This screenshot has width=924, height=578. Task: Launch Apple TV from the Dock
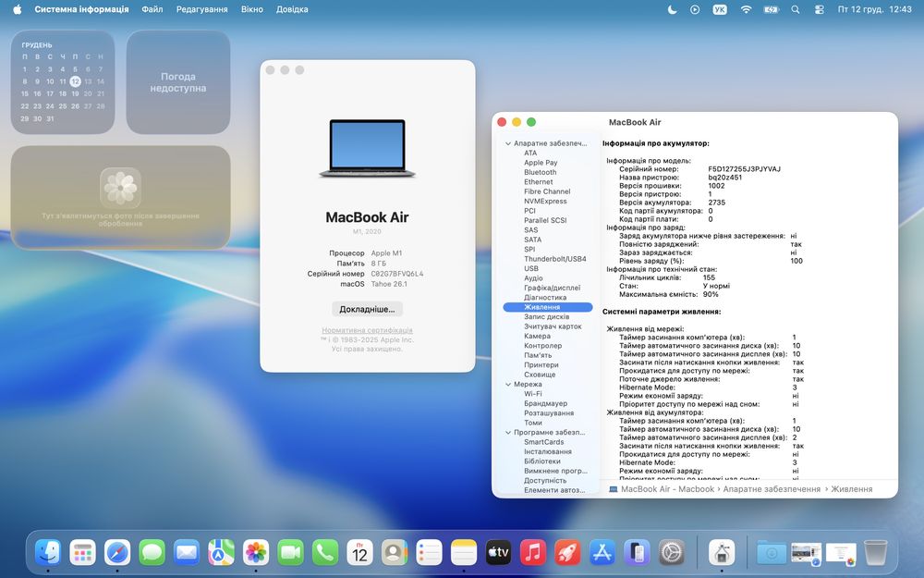click(499, 553)
